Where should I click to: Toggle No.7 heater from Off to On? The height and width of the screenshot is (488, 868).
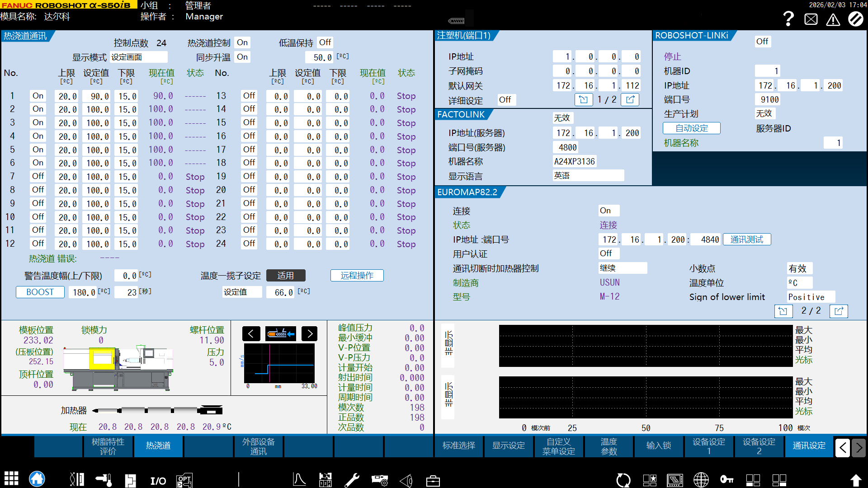pos(38,176)
